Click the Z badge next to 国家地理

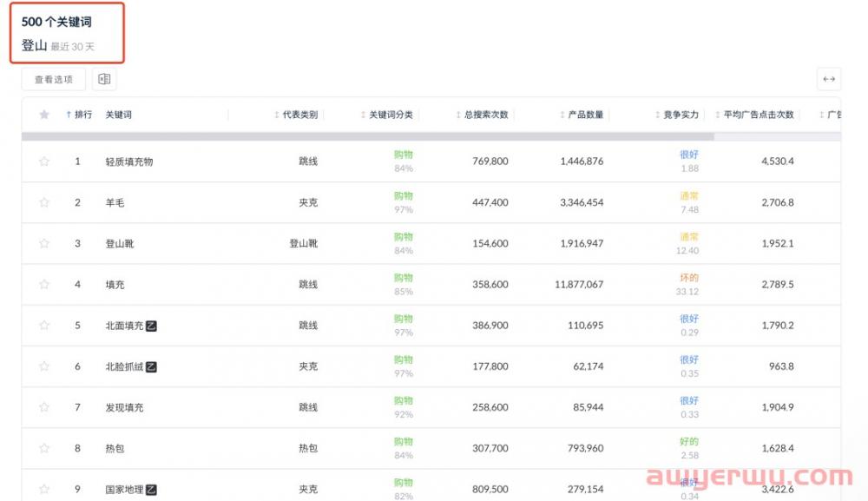(x=152, y=490)
